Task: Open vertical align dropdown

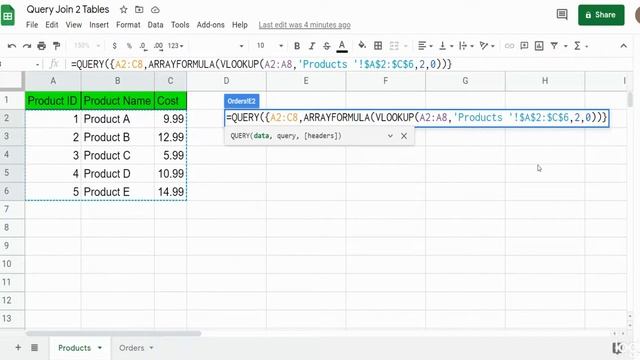Action: (445, 46)
